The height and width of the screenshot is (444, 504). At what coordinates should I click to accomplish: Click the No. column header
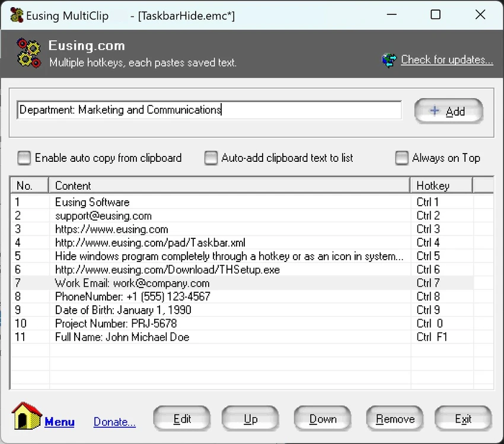tap(30, 186)
